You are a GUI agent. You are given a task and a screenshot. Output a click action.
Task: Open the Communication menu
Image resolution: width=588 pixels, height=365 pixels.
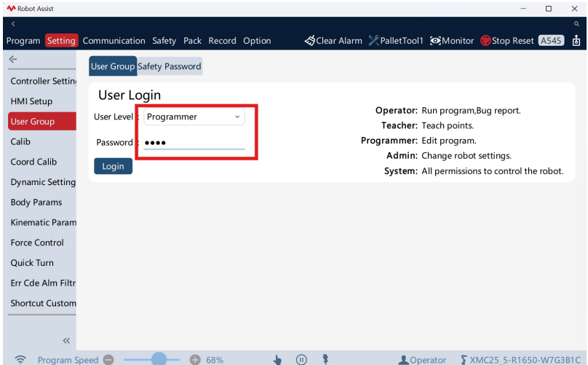(x=114, y=41)
